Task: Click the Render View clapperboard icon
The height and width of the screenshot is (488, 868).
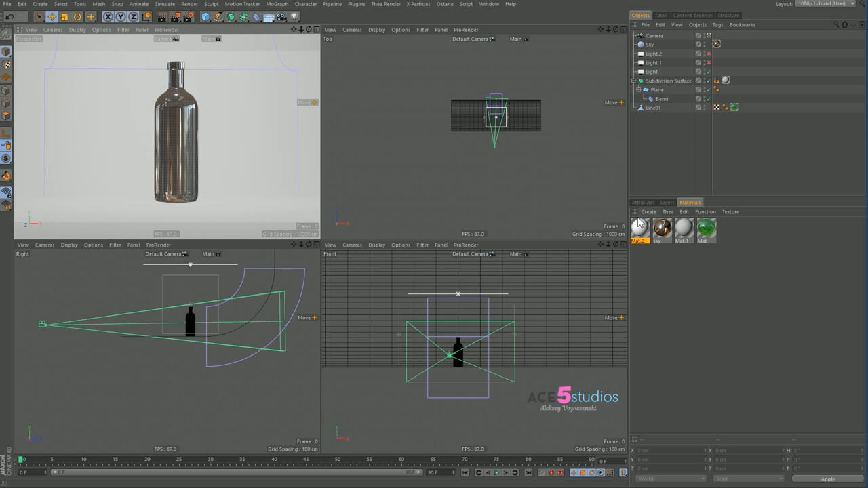Action: (x=163, y=17)
